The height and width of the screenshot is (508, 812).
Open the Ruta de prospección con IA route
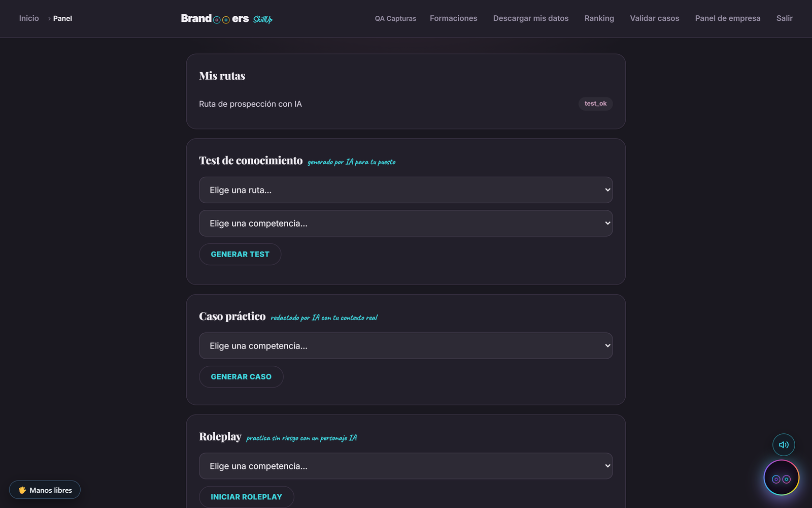click(x=250, y=104)
